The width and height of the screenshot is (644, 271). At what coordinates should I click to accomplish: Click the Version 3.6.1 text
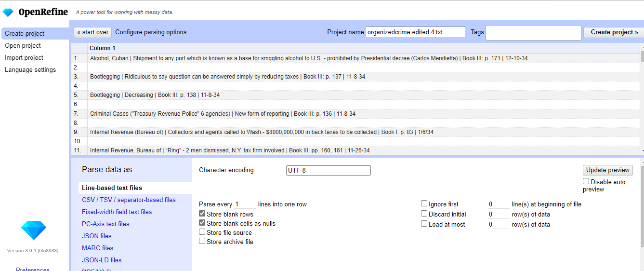(x=32, y=251)
